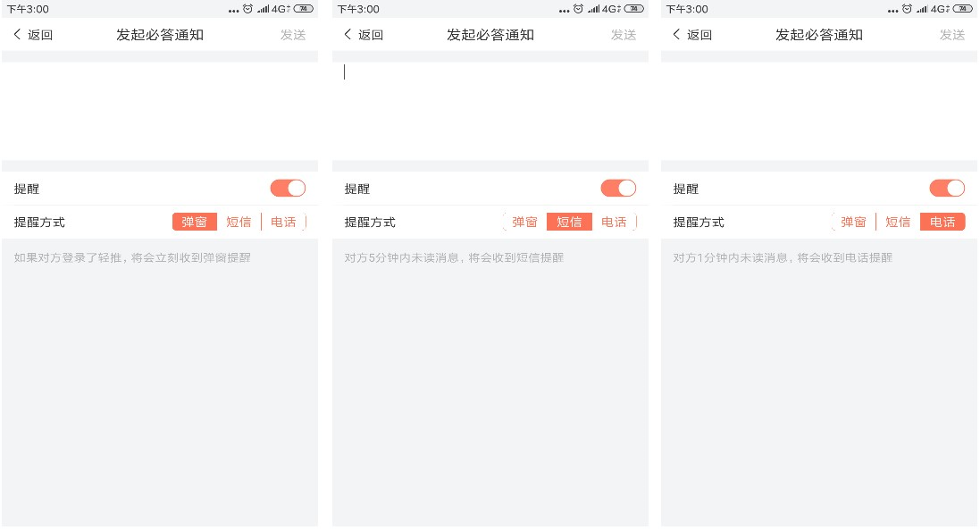Tap the back arrow on the left screen
Viewport: 980px width, 530px height.
coord(18,35)
